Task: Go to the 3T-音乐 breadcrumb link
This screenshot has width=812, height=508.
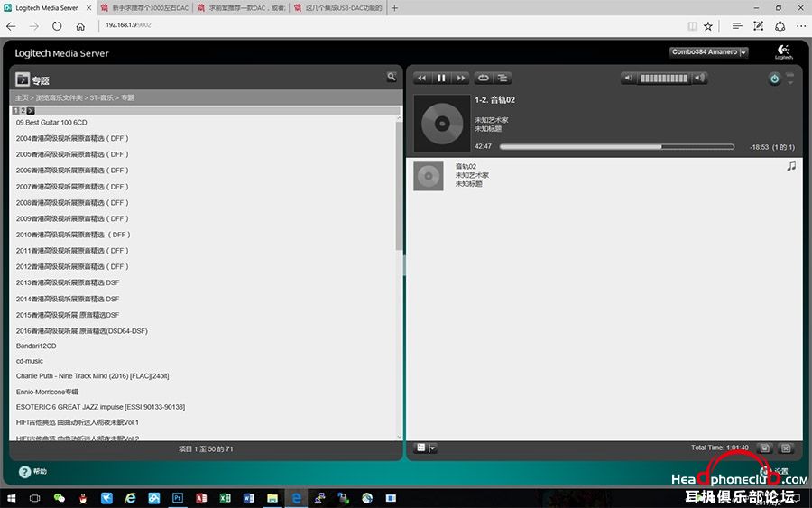Action: point(101,97)
